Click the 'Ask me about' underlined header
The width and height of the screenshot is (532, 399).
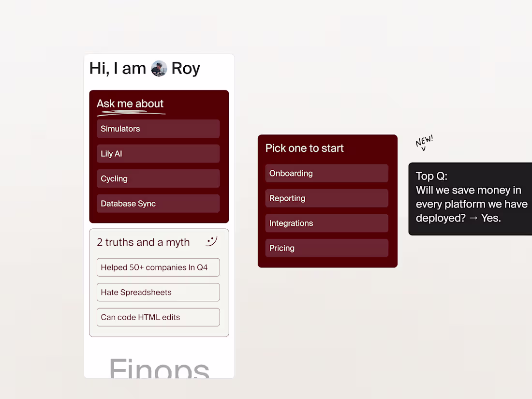(130, 103)
